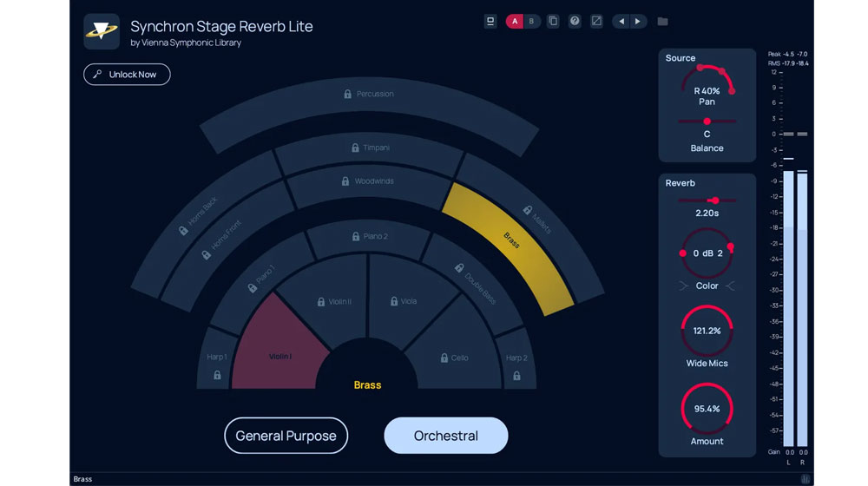Click the Balance slider handle
The width and height of the screenshot is (868, 486).
coord(707,121)
